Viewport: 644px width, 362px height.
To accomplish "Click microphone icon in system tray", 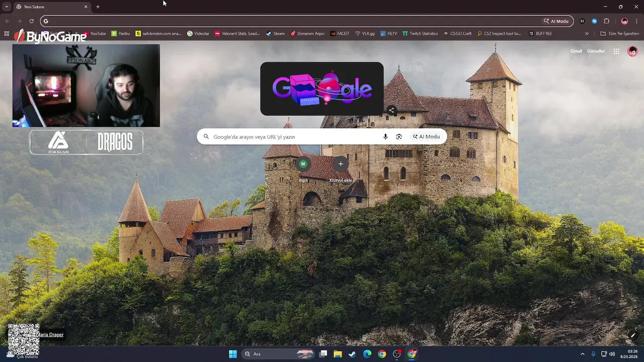I will [x=594, y=354].
